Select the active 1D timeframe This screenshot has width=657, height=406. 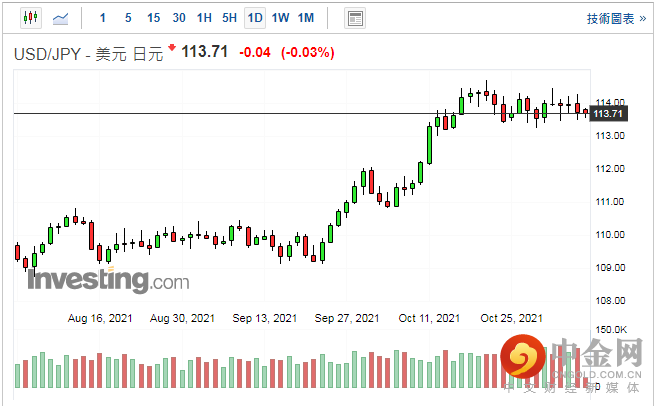(x=255, y=18)
